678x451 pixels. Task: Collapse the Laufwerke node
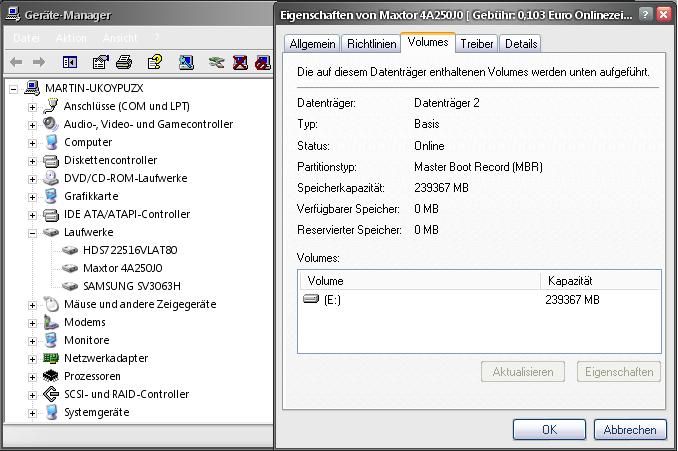(x=32, y=233)
